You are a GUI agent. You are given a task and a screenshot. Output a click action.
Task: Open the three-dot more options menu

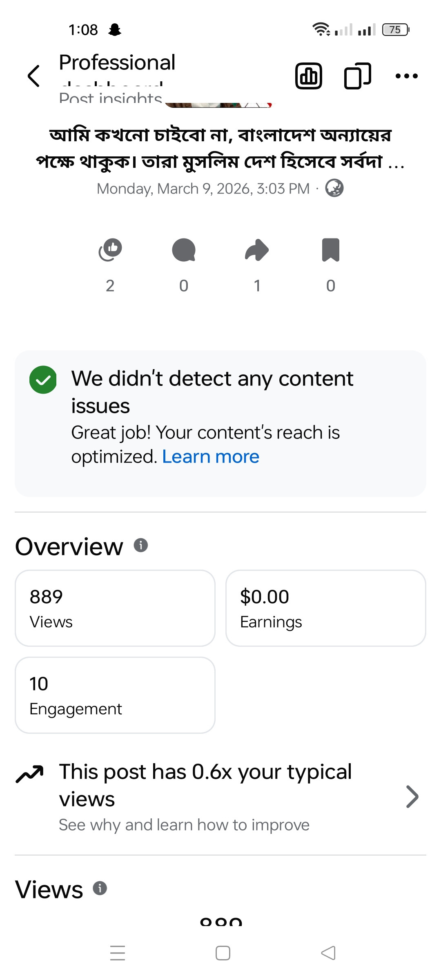[x=406, y=76]
